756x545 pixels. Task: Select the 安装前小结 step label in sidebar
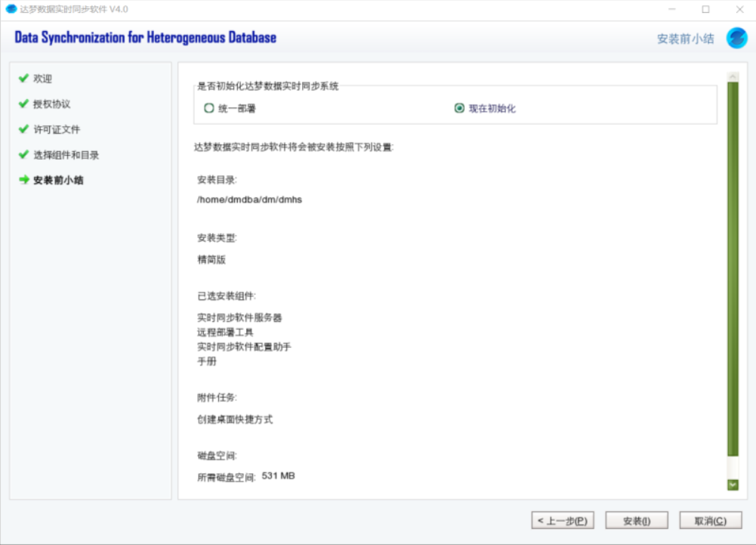coord(58,180)
